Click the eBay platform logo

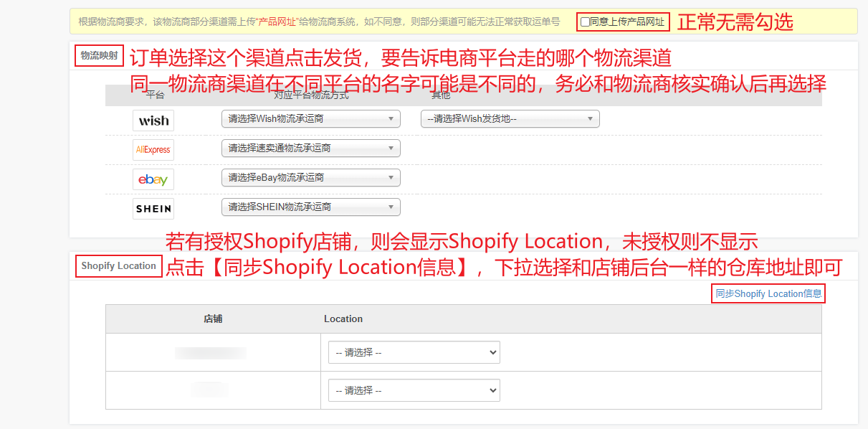(153, 179)
